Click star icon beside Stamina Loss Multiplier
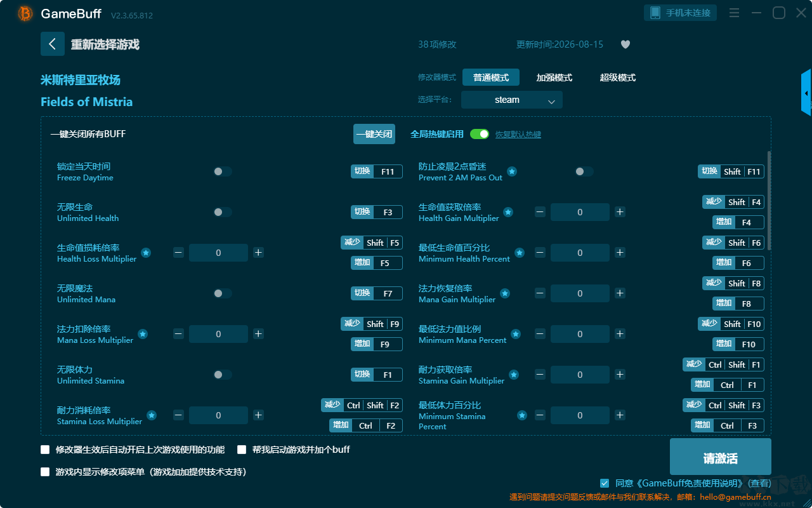 [152, 415]
